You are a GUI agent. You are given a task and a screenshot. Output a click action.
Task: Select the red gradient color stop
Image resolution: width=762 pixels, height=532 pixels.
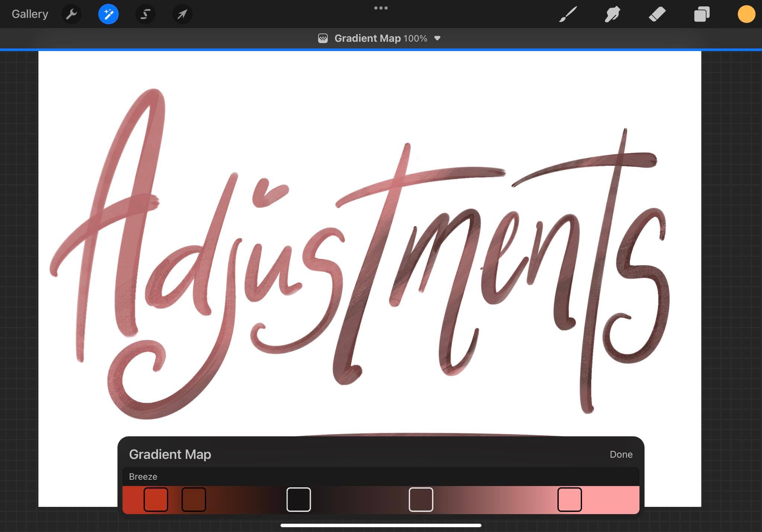click(156, 499)
